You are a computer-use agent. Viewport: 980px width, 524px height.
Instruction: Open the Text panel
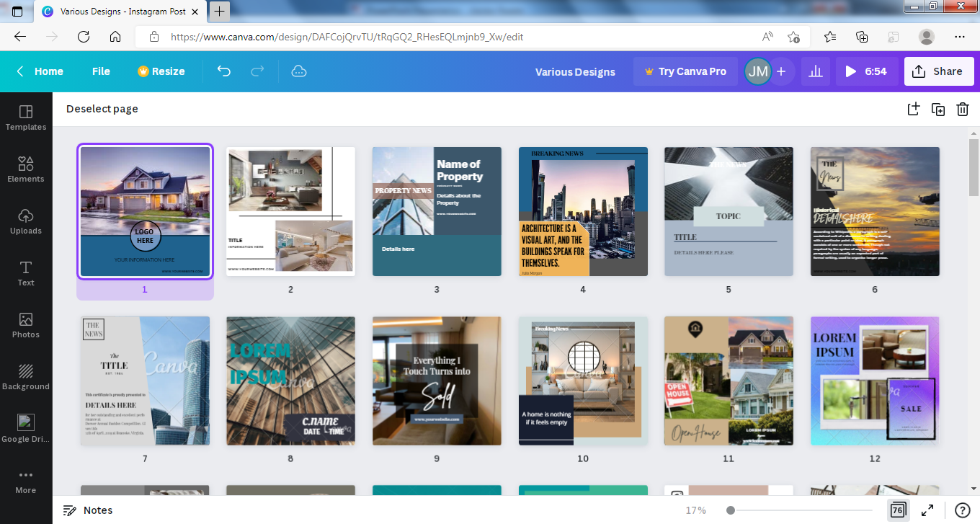pyautogui.click(x=26, y=273)
